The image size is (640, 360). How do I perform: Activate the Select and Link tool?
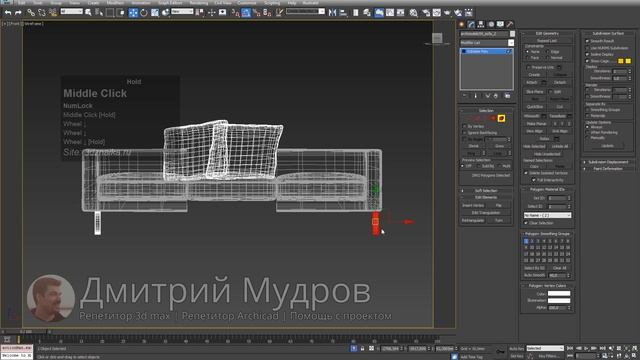click(x=31, y=13)
